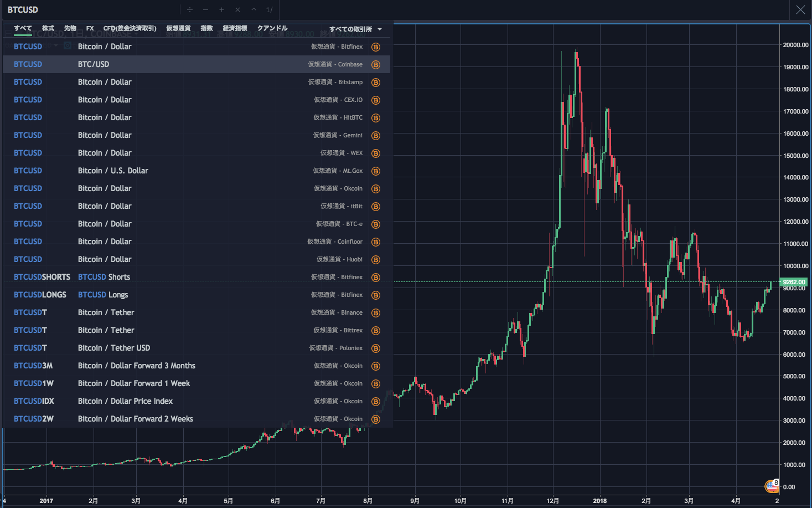Switch to the 指数 tab
812x508 pixels.
coord(207,28)
